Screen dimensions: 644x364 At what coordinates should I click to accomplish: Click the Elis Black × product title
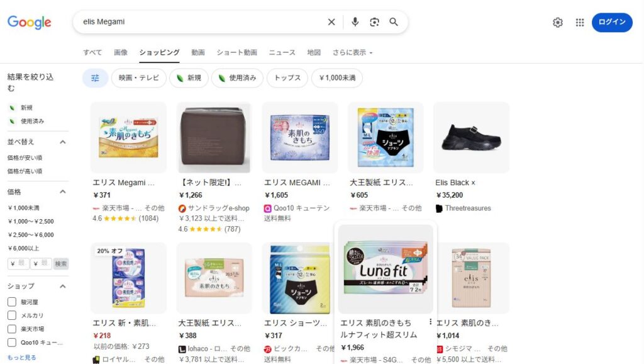pos(455,183)
